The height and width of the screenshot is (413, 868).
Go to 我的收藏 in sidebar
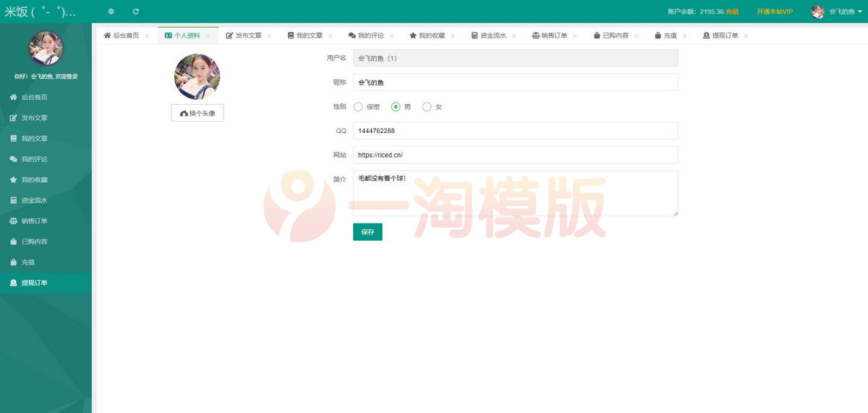tap(34, 179)
